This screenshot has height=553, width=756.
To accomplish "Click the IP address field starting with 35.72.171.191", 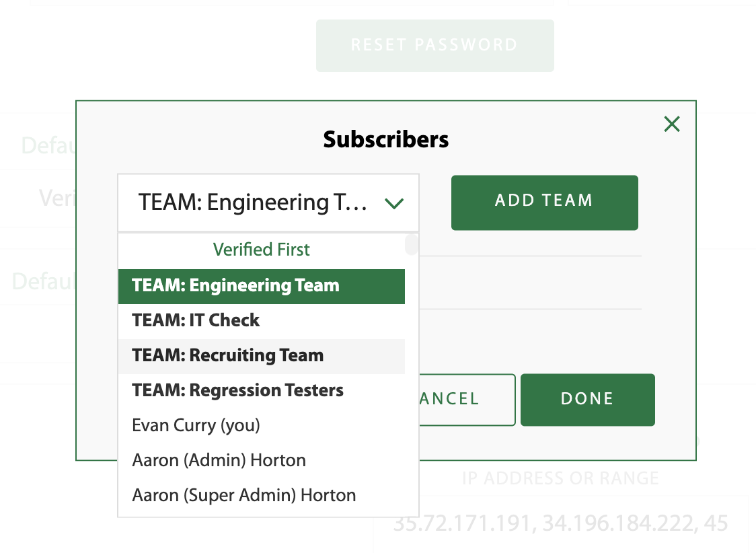I will 560,523.
